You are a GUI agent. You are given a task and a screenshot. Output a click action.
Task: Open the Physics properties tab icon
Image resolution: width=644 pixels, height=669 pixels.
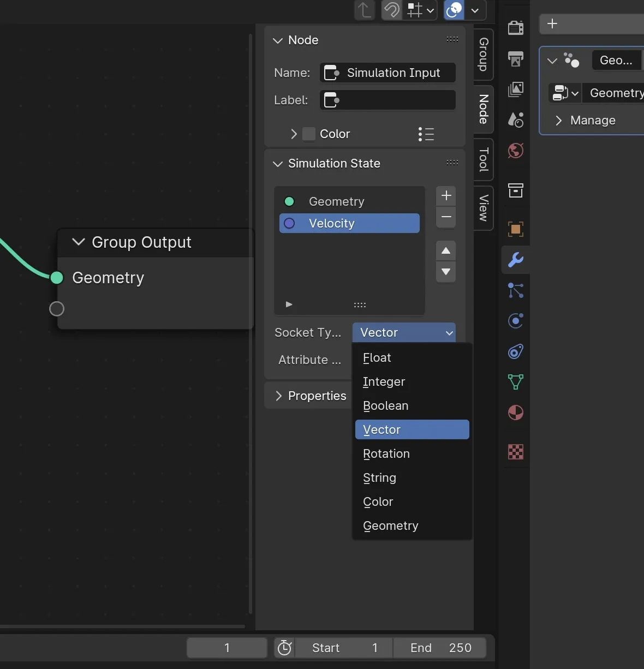click(x=515, y=321)
